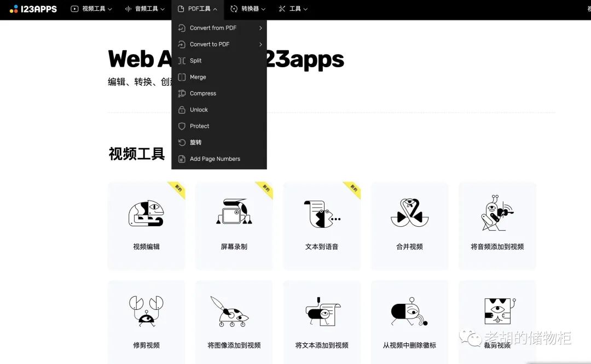
Task: Expand the 音频工具 dropdown chevron
Action: [x=163, y=9]
